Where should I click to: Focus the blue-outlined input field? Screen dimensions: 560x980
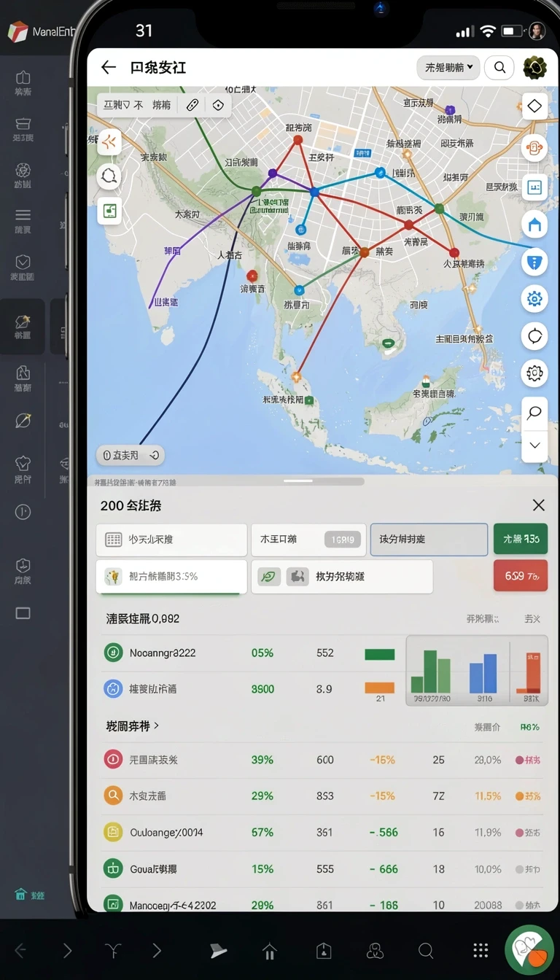[429, 540]
